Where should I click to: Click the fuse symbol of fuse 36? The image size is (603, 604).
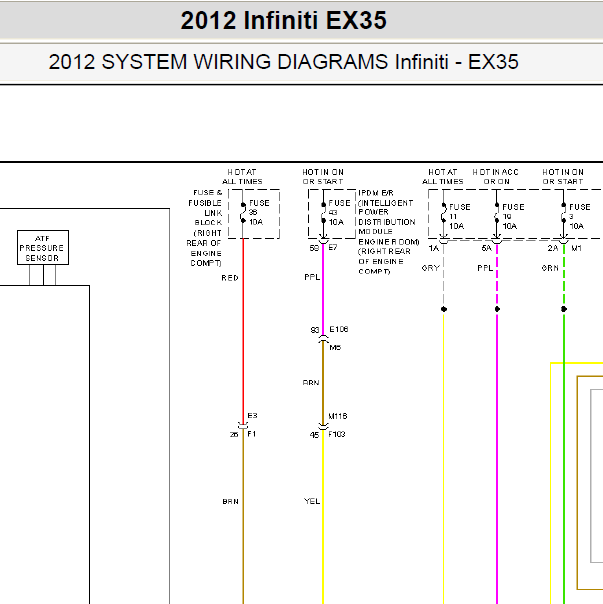243,213
